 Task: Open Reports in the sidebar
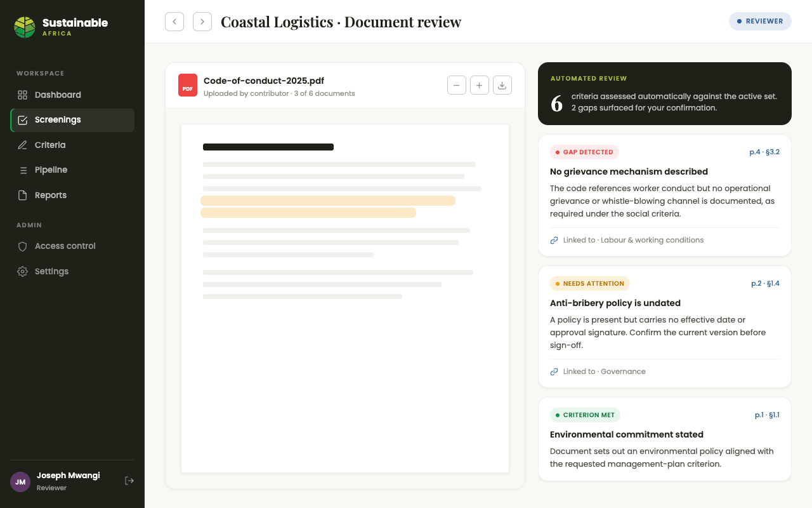[72, 196]
